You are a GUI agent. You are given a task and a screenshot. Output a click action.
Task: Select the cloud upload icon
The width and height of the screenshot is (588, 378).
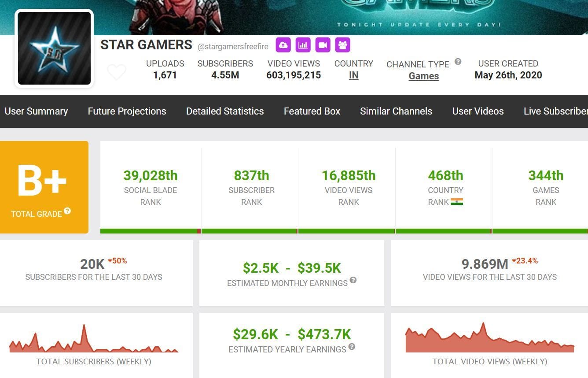(x=283, y=44)
